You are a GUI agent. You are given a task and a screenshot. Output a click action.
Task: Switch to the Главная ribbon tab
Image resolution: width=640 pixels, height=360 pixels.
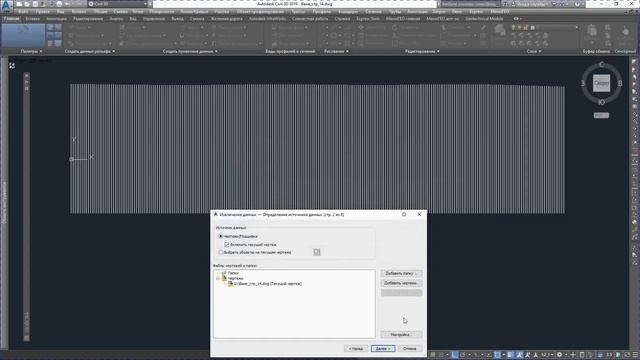point(11,19)
